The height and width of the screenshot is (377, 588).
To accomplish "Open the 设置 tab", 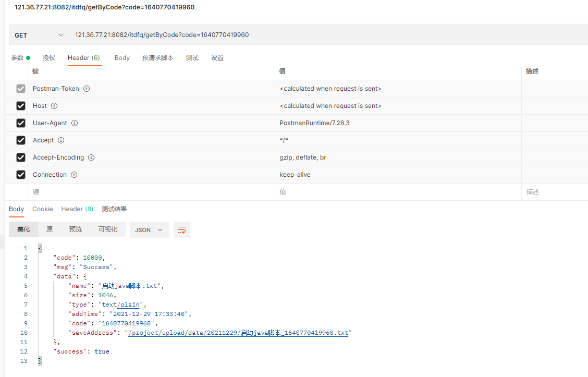I will 217,58.
